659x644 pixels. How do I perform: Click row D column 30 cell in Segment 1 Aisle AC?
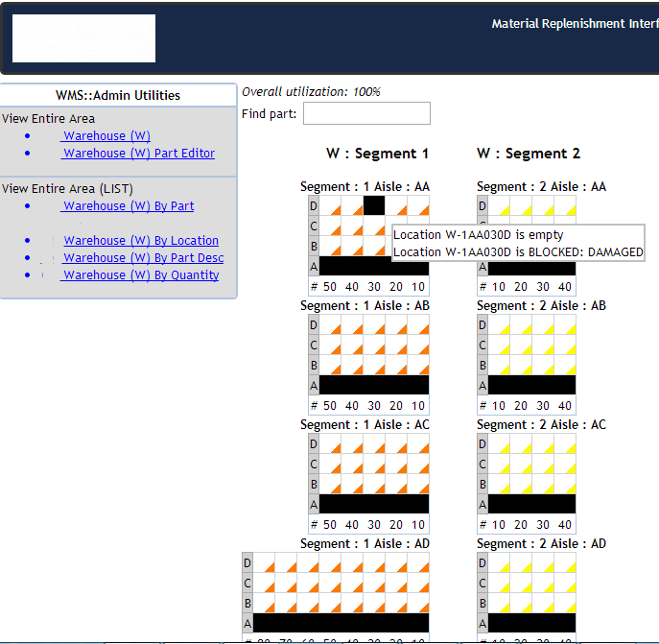[x=374, y=443]
